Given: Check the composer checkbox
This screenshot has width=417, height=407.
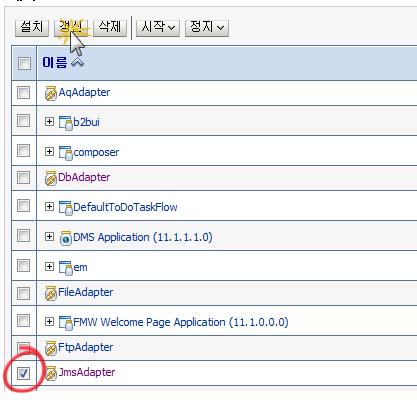Looking at the screenshot, I should tap(24, 151).
